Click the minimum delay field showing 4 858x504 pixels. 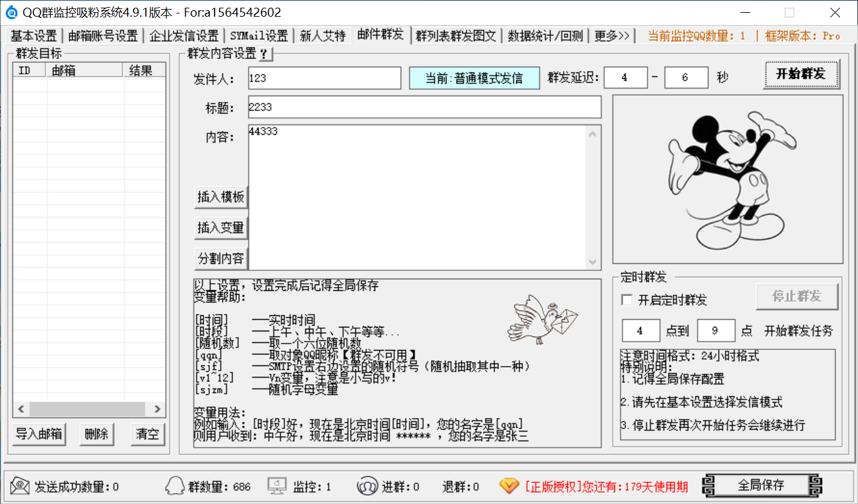click(626, 78)
